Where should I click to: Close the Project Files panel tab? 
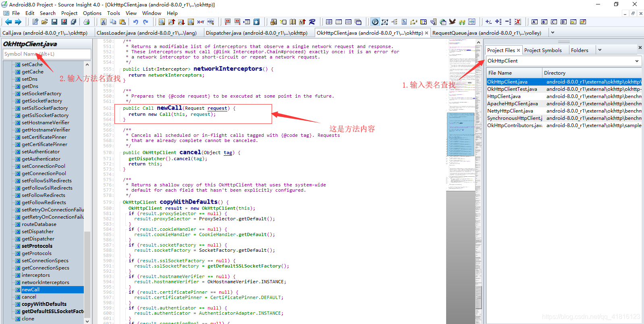pyautogui.click(x=518, y=50)
